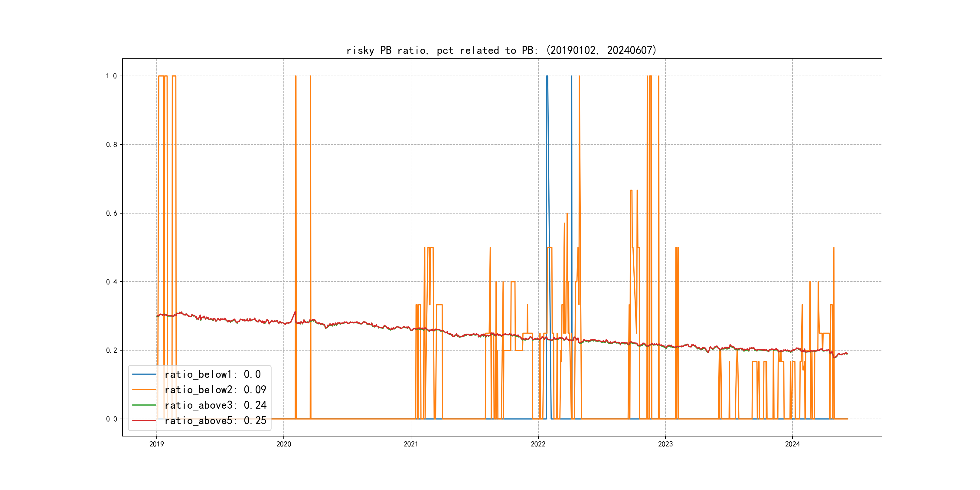Click the 2024 x-axis tick label
This screenshot has width=980, height=490.
(792, 444)
